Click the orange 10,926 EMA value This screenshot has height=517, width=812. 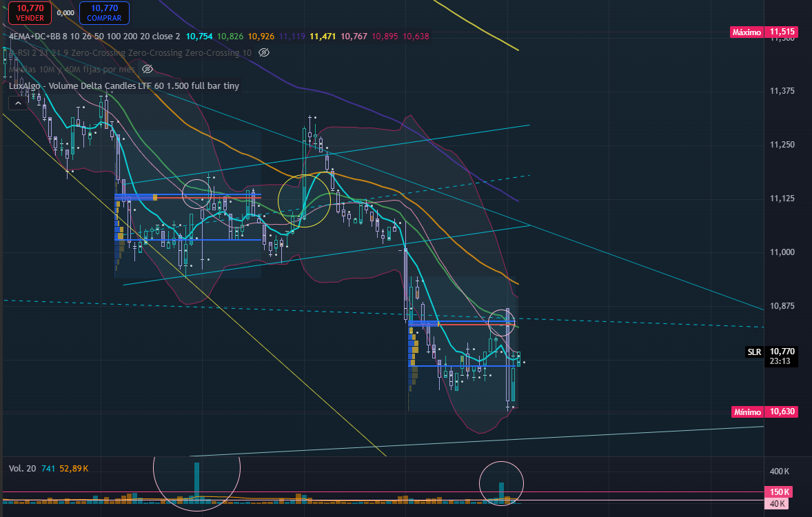click(261, 37)
